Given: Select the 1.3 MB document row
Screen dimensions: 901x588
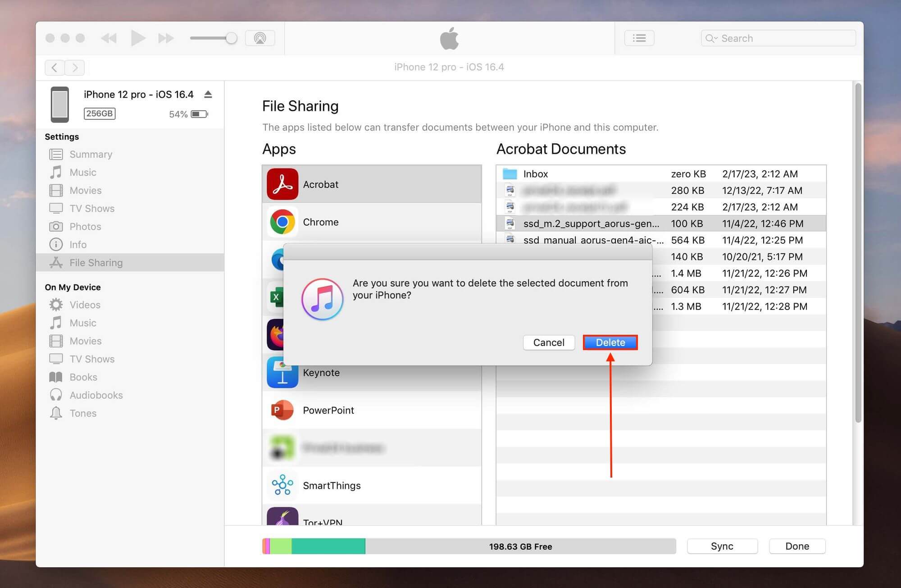Looking at the screenshot, I should [x=739, y=306].
